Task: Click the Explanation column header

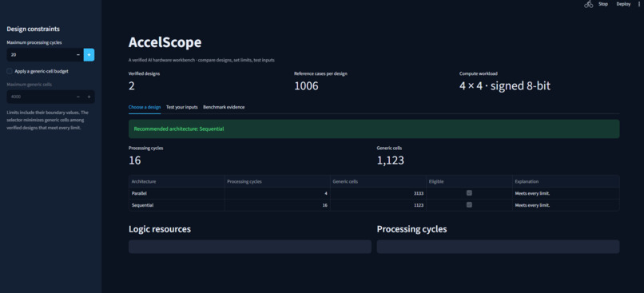Action: pyautogui.click(x=566, y=181)
